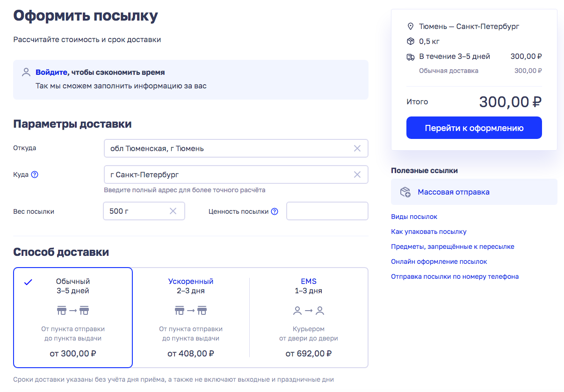Viewport: 564px width, 392px height.
Task: Clear the Откуда address field
Action: [x=357, y=148]
